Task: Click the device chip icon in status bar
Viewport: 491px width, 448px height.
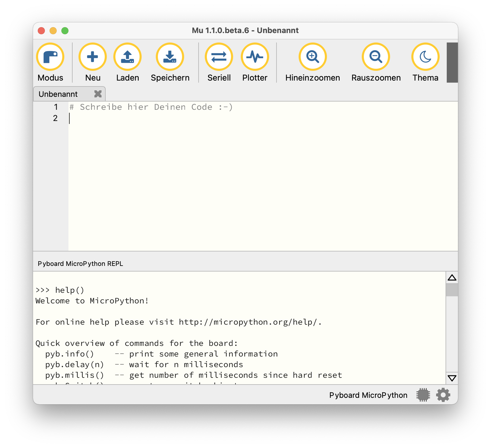Action: pyautogui.click(x=423, y=395)
